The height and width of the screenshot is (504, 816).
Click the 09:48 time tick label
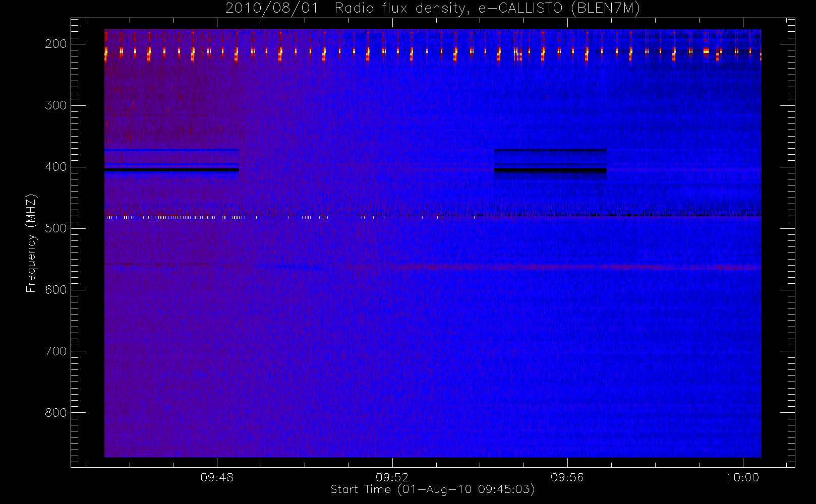pos(217,477)
